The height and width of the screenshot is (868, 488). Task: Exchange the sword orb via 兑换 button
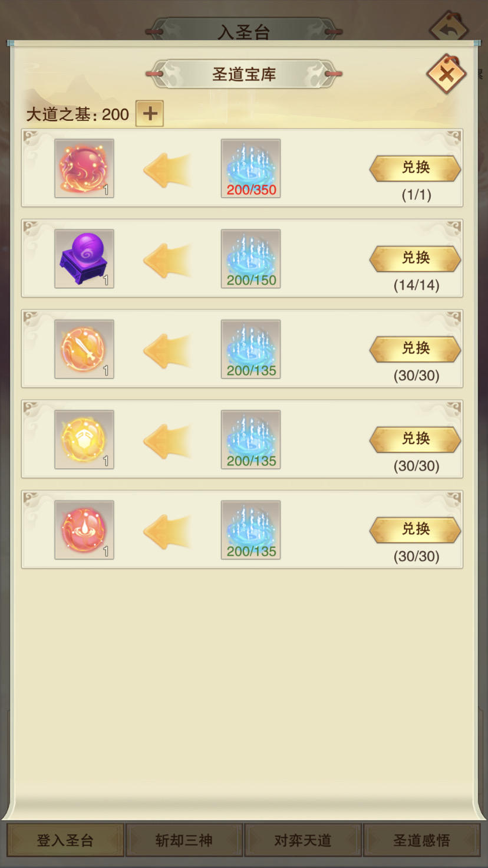(x=416, y=348)
